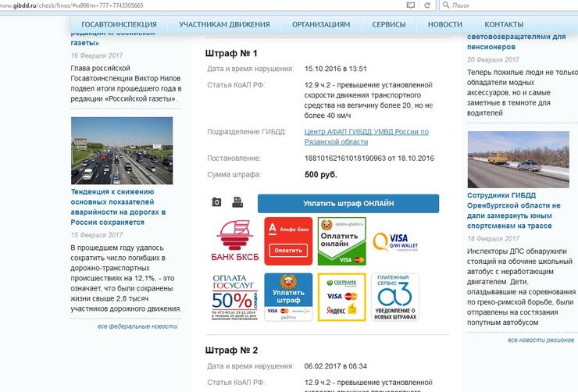View все новости регионов link
Screen dimensions: 578x392
click(x=541, y=340)
